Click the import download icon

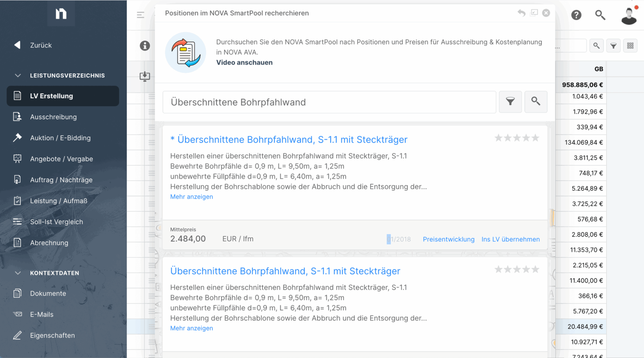[x=145, y=77]
